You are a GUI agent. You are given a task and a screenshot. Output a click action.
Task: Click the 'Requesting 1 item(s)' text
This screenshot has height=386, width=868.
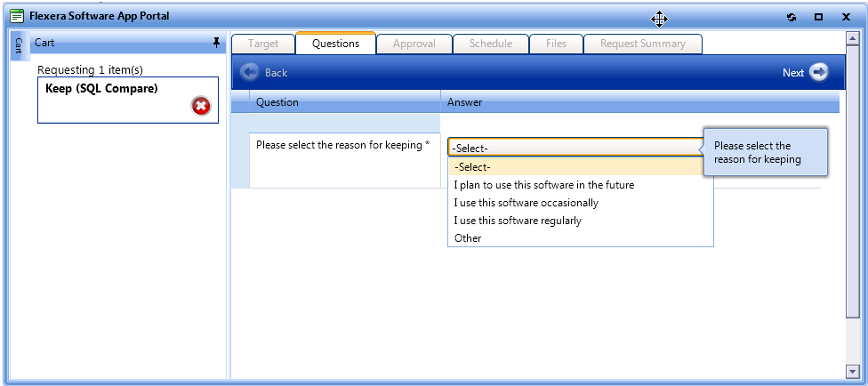pyautogui.click(x=90, y=70)
